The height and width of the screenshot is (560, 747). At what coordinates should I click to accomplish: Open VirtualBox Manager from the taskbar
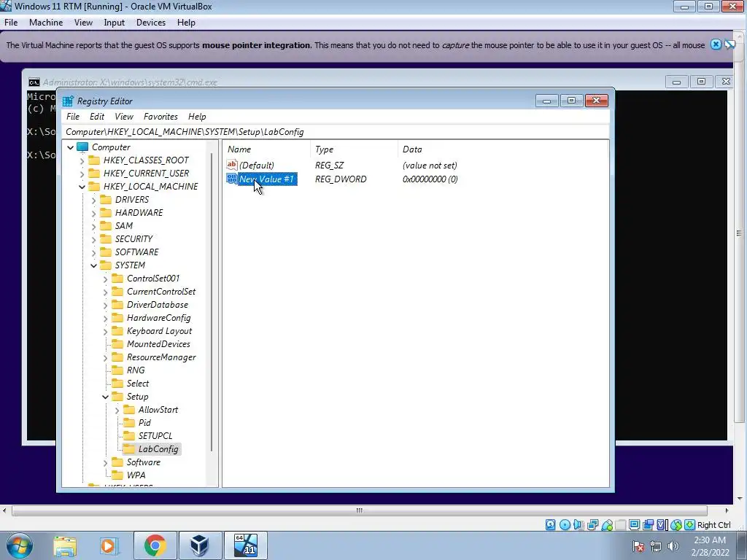point(199,545)
